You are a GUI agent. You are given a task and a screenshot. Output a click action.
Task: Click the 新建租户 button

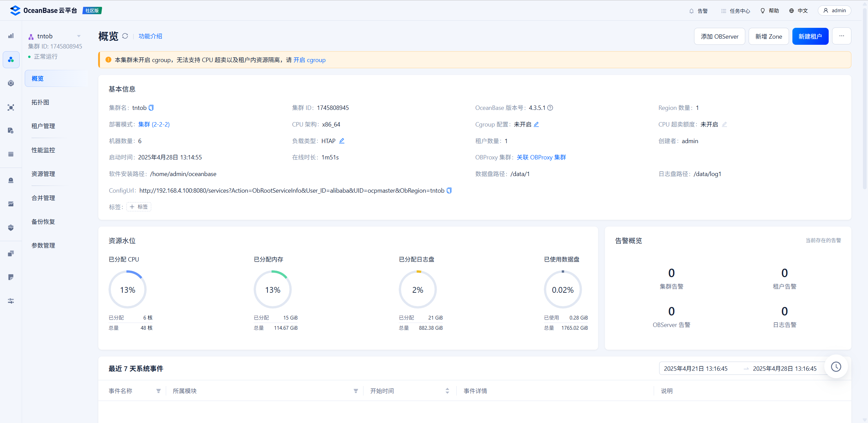click(x=810, y=36)
